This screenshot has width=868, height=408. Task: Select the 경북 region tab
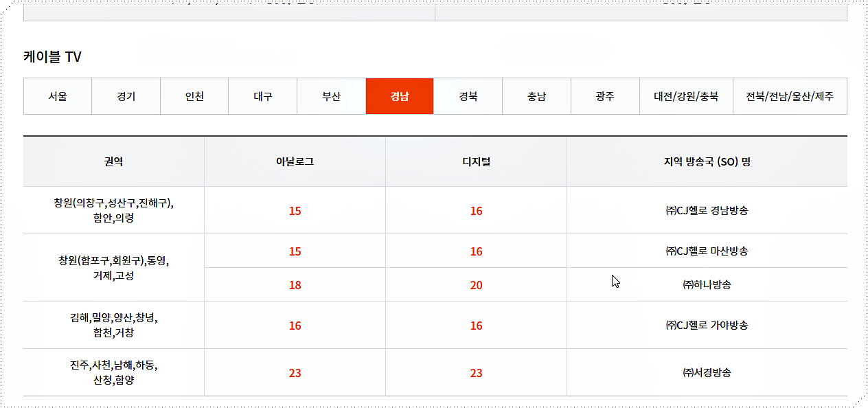468,96
